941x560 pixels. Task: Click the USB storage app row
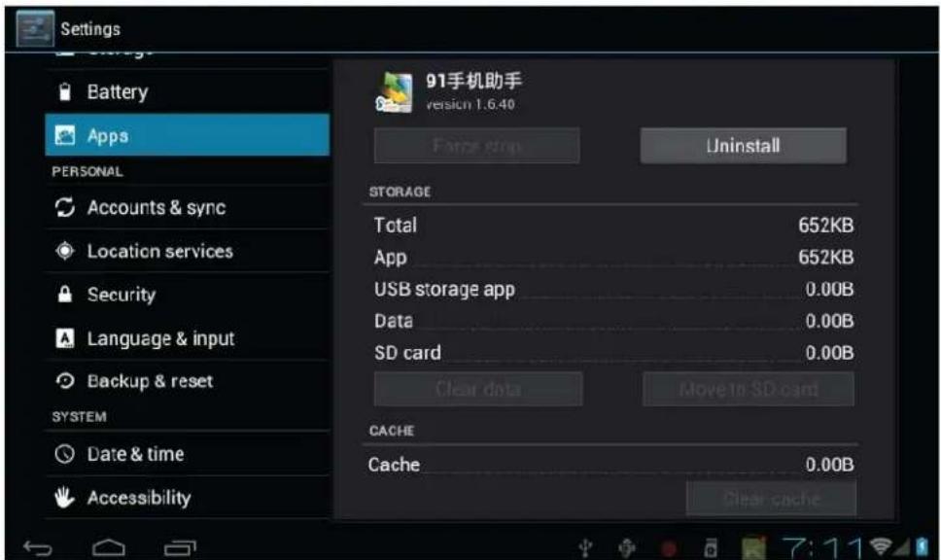coord(613,289)
